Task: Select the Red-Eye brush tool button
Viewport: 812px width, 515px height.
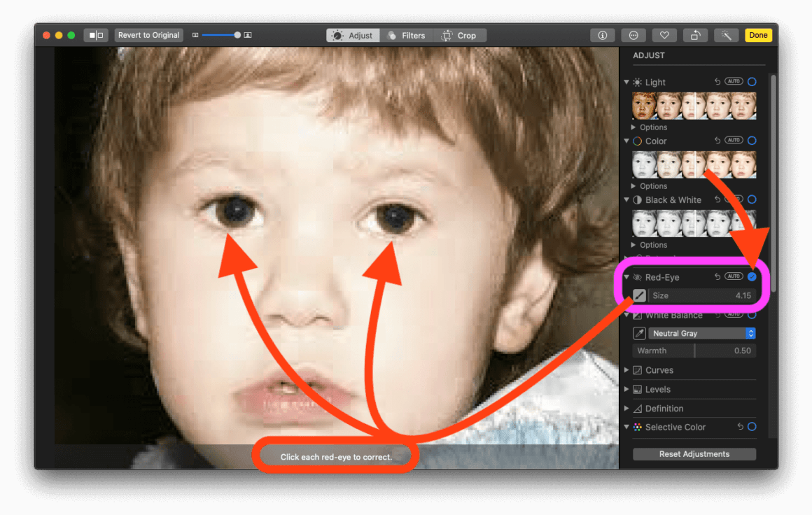Action: 639,295
